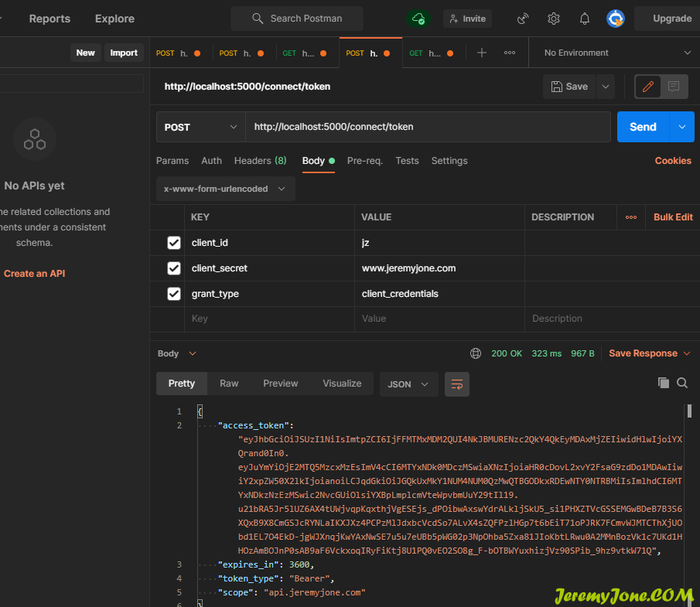Switch response view to Raw

(x=229, y=384)
